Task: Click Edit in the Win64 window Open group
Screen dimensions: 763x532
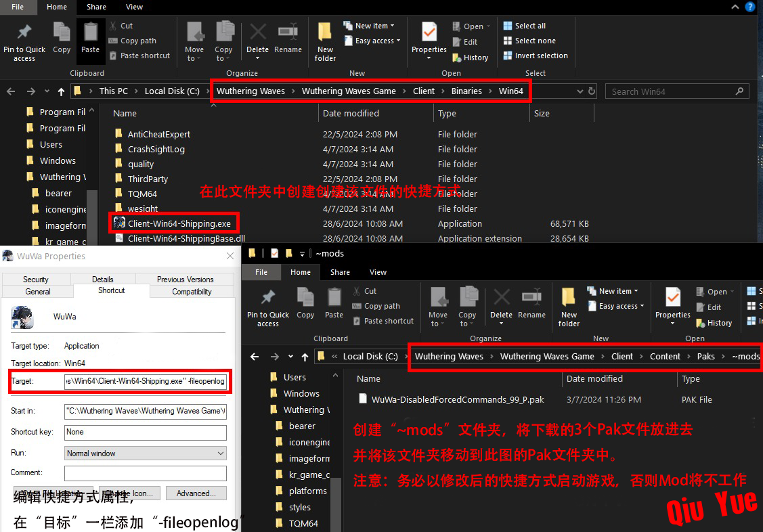Action: click(x=465, y=43)
